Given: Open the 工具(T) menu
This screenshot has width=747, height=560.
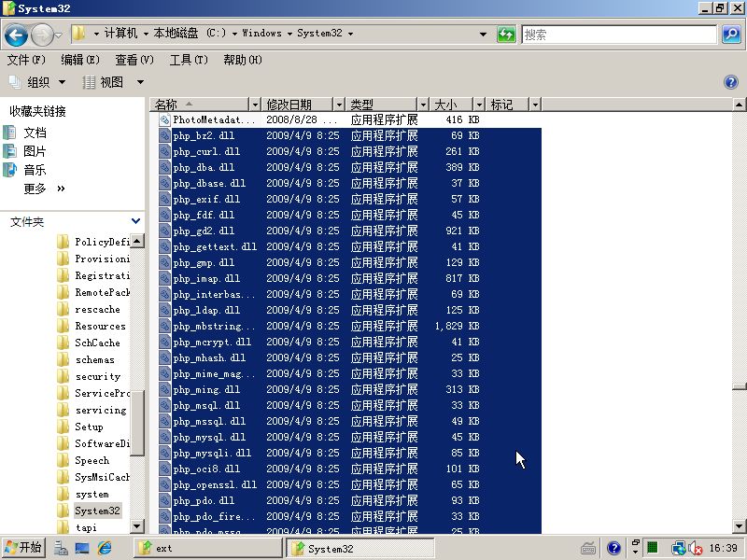Looking at the screenshot, I should (189, 60).
